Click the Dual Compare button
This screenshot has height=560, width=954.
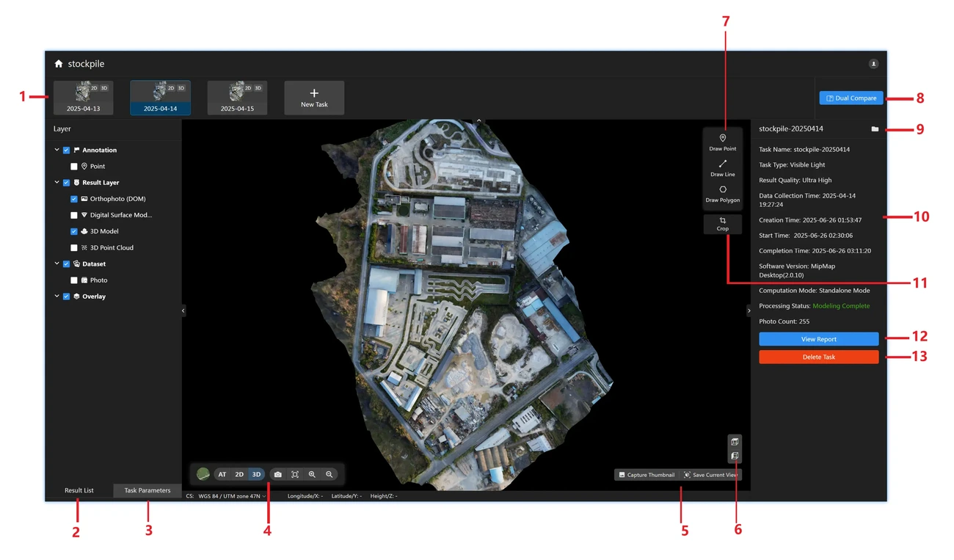851,98
